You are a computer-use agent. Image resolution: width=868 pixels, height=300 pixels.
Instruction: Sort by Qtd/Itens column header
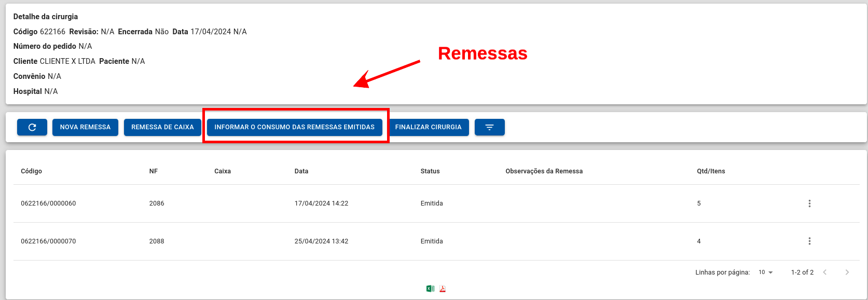pyautogui.click(x=711, y=171)
